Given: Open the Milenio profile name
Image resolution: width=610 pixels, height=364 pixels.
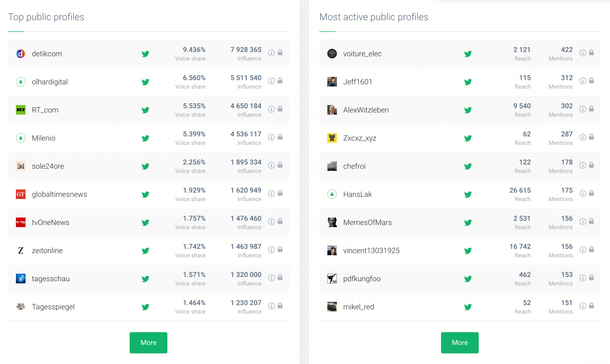Looking at the screenshot, I should coord(44,138).
